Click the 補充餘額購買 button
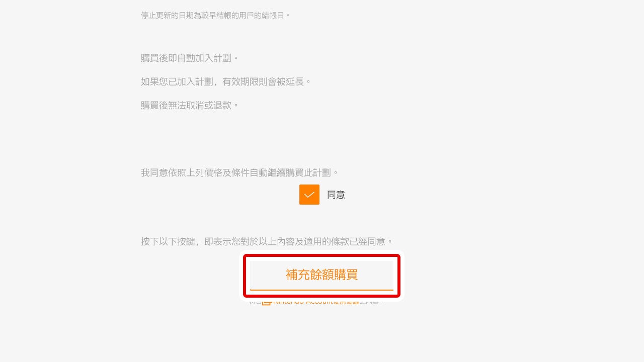 tap(321, 275)
